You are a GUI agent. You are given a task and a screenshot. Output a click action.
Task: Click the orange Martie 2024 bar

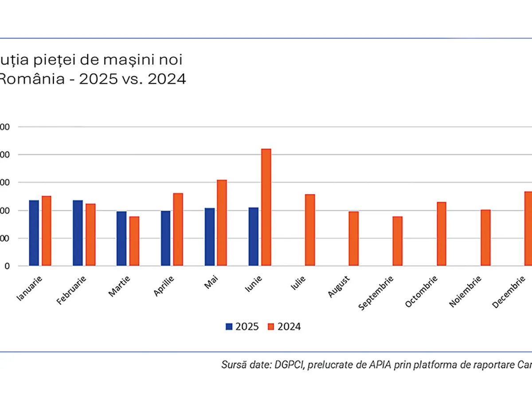point(134,241)
